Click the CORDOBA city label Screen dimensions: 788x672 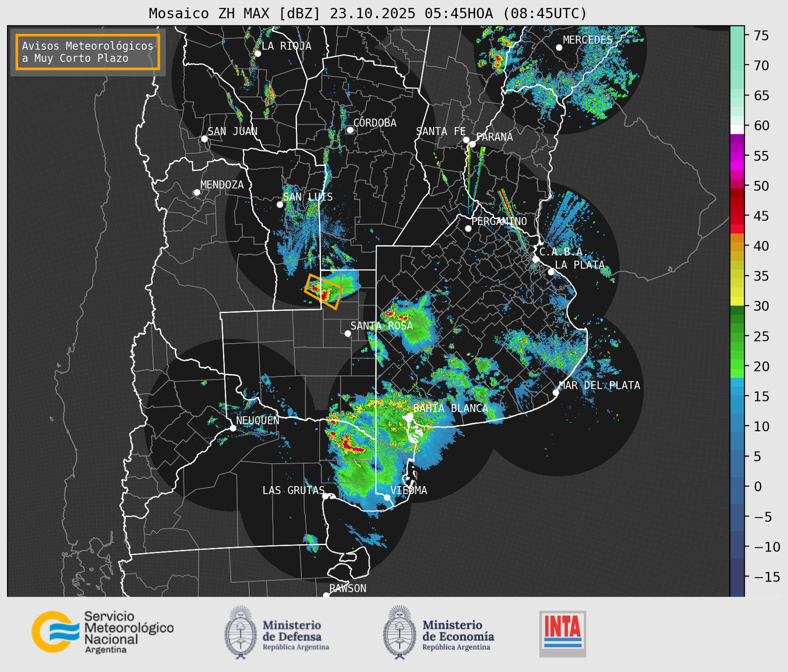tap(375, 123)
